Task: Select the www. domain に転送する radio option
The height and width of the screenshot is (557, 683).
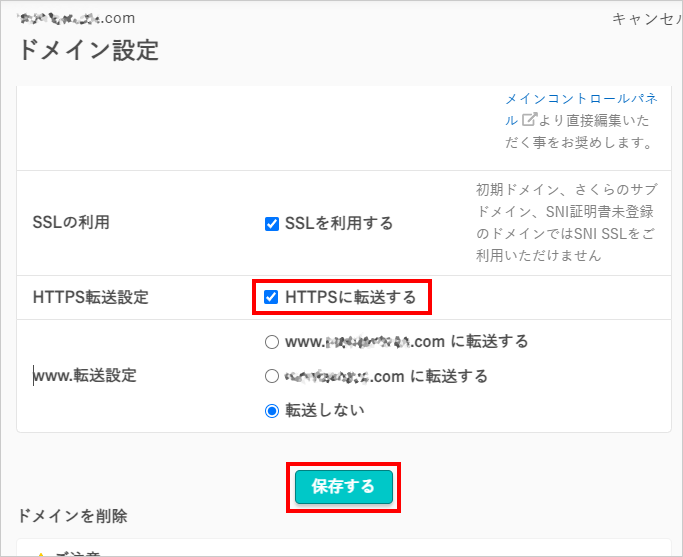Action: (x=272, y=342)
